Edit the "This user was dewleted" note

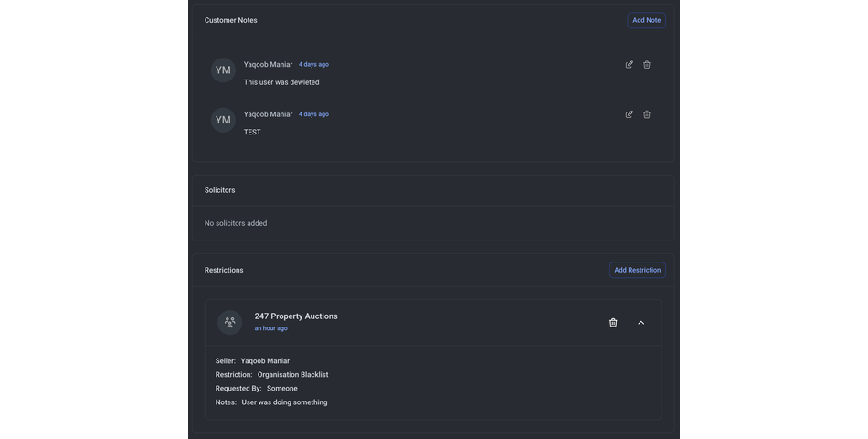tap(629, 65)
